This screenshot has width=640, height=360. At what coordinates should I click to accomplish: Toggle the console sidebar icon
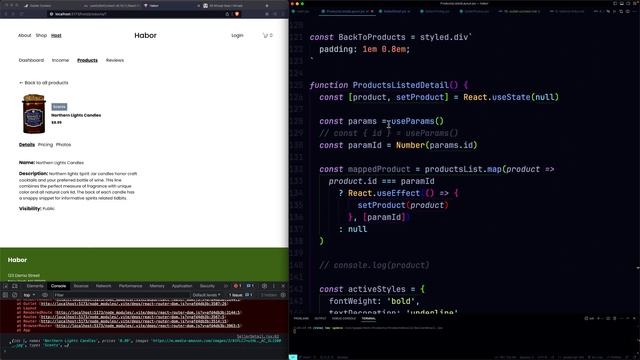point(5,295)
